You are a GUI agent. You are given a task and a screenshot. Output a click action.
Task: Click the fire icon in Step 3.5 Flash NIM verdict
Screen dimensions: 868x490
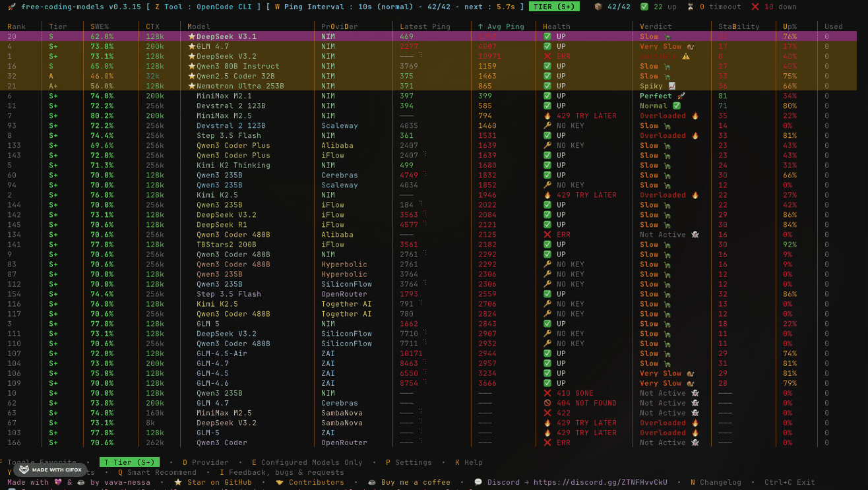click(695, 135)
